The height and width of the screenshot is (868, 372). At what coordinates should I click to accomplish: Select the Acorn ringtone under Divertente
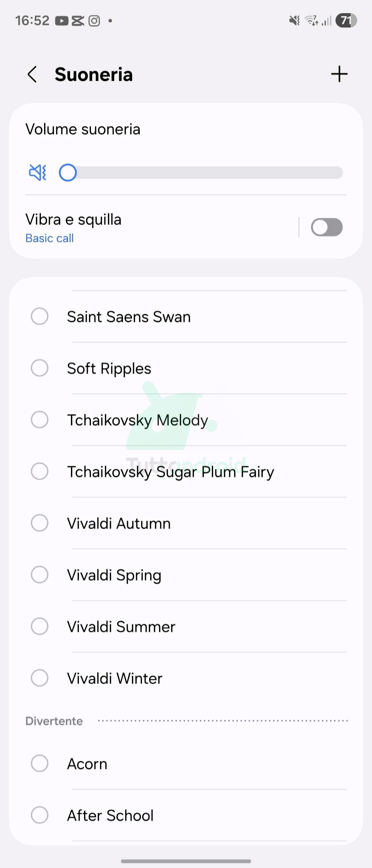(x=40, y=764)
